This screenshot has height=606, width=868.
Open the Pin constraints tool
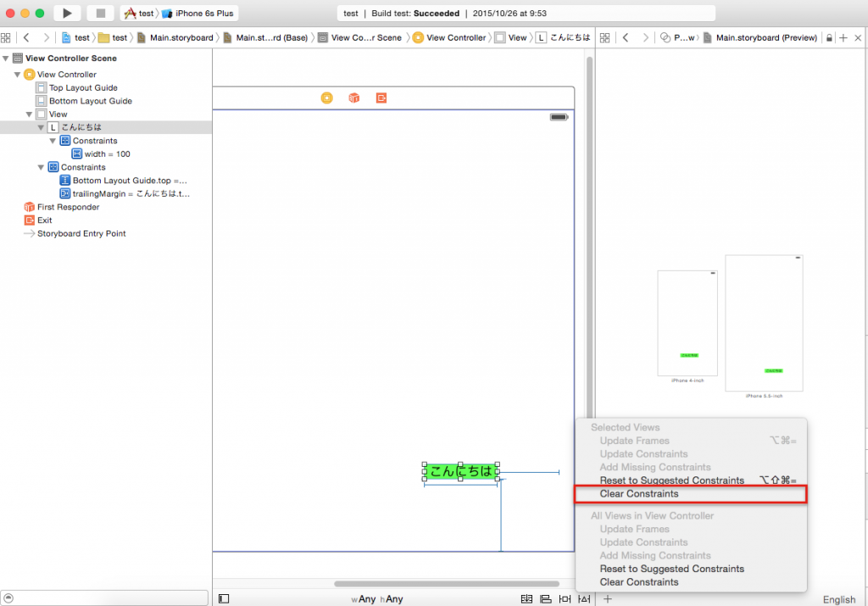tap(564, 598)
